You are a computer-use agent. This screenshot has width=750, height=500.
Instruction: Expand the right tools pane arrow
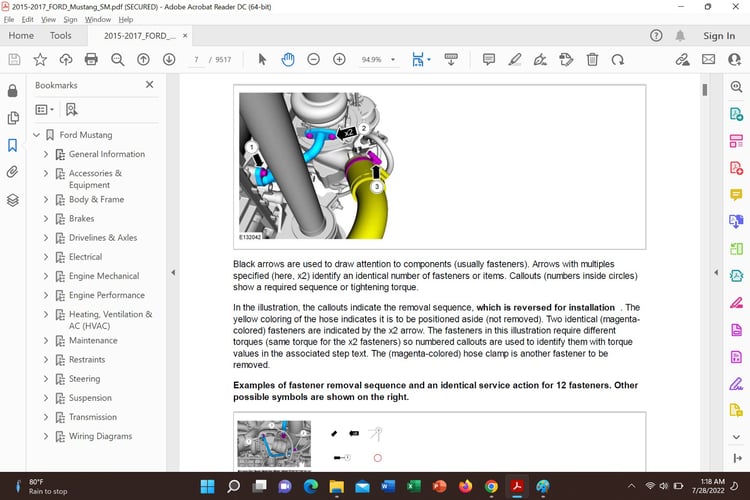(x=716, y=273)
